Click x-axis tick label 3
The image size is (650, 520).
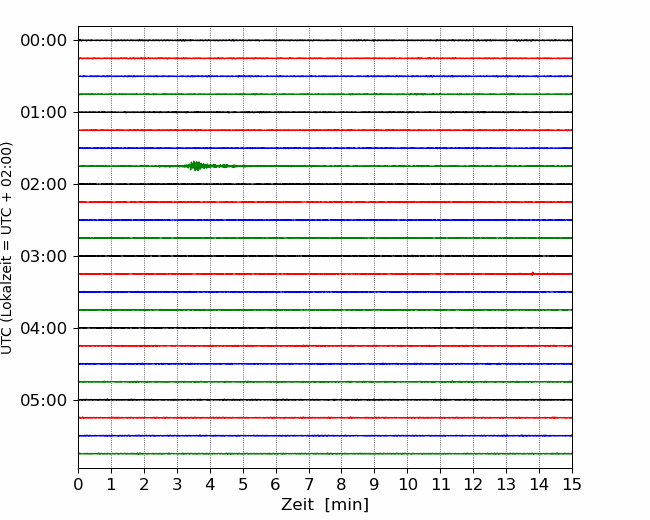pyautogui.click(x=177, y=484)
